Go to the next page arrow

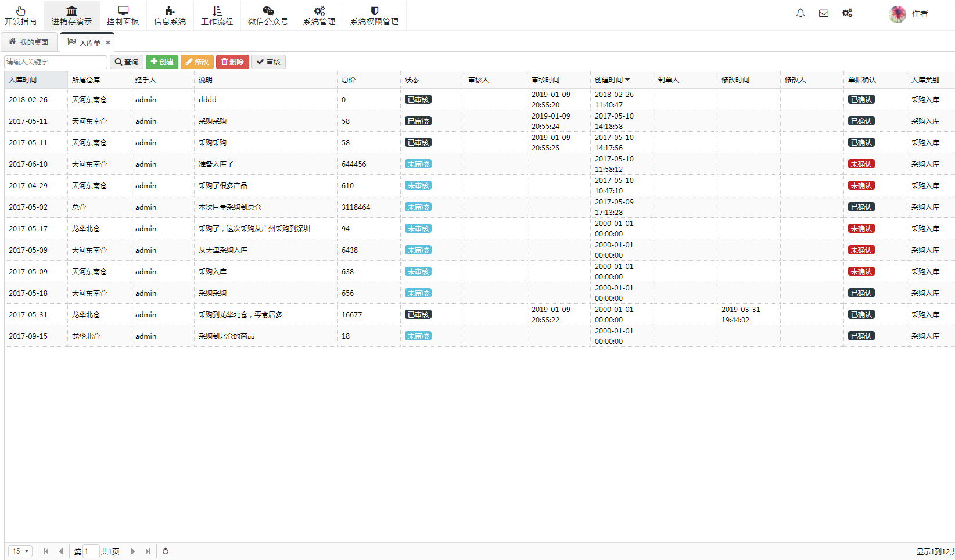point(133,551)
